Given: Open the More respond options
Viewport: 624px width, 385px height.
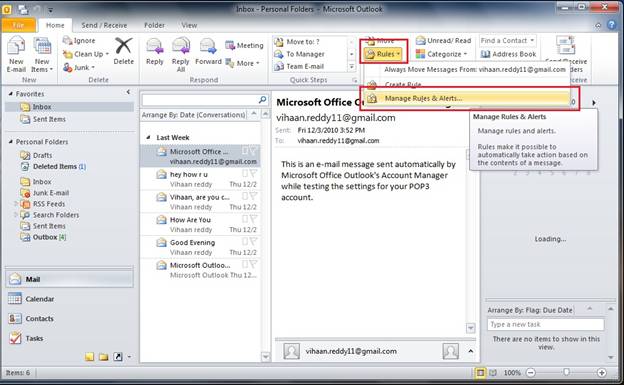Looking at the screenshot, I should tap(242, 63).
